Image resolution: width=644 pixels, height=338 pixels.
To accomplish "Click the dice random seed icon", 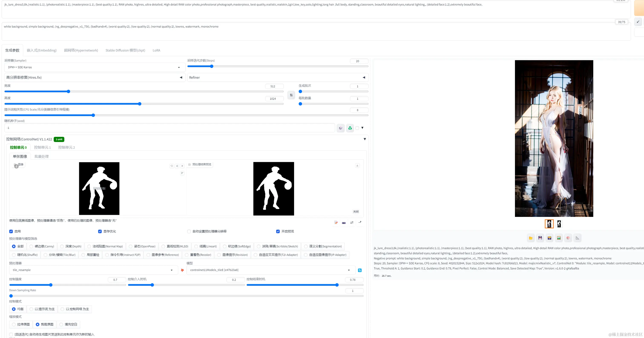I will pos(341,128).
